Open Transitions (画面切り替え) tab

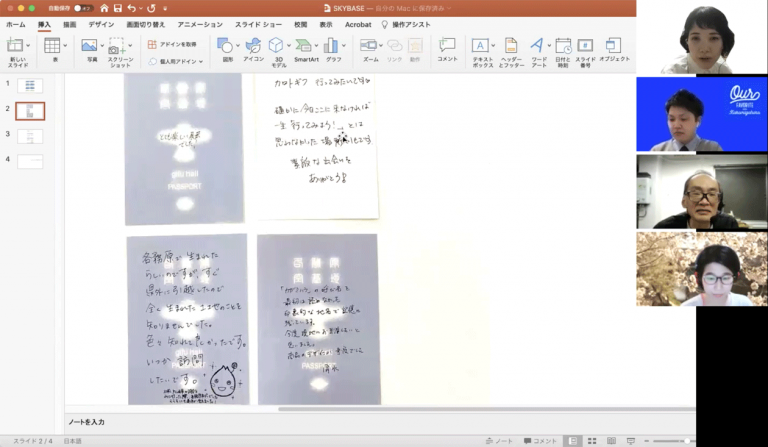tap(145, 24)
